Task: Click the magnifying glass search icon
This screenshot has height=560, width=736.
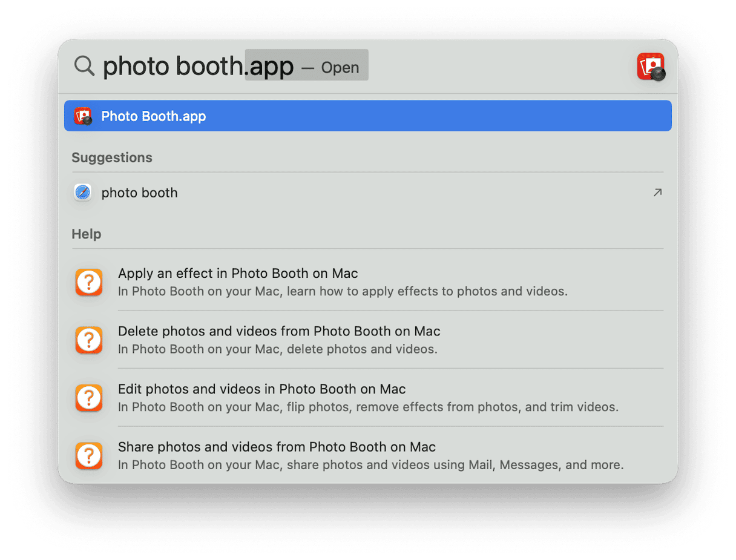Action: pos(84,66)
